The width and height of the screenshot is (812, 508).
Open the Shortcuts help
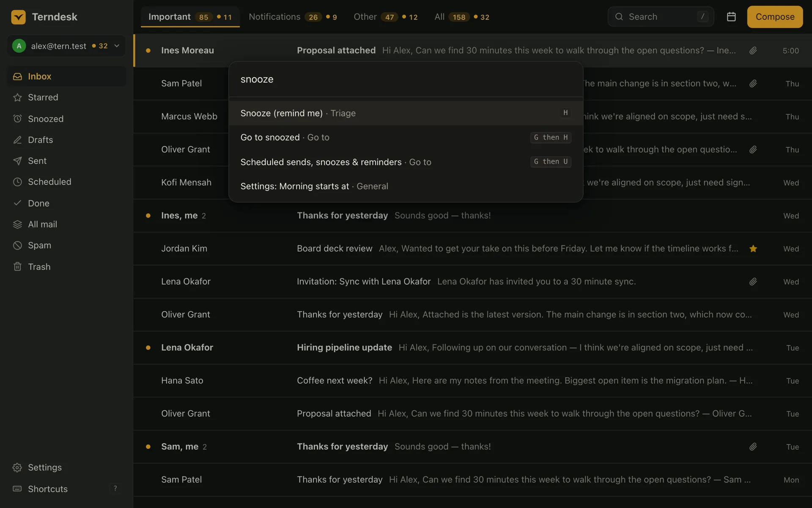(66, 489)
